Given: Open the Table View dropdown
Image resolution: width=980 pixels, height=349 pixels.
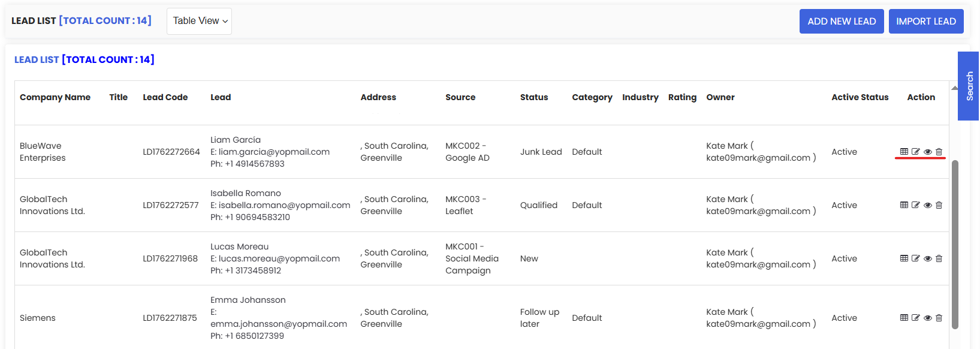Looking at the screenshot, I should tap(200, 21).
